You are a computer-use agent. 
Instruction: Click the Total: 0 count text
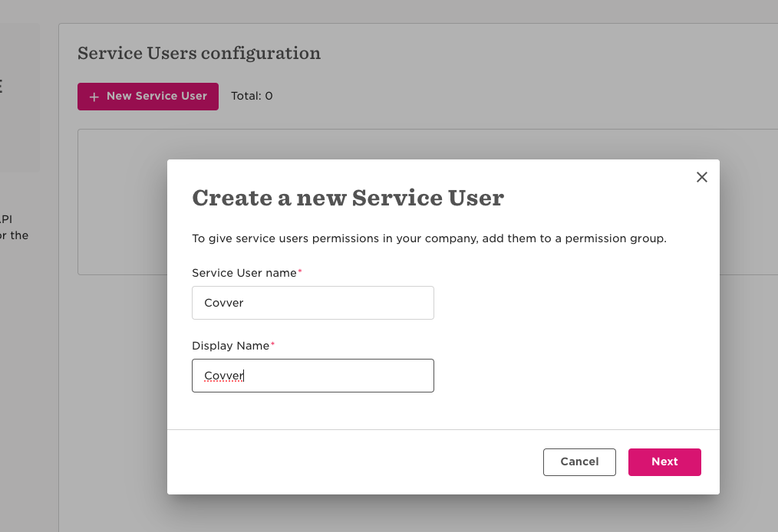click(252, 96)
